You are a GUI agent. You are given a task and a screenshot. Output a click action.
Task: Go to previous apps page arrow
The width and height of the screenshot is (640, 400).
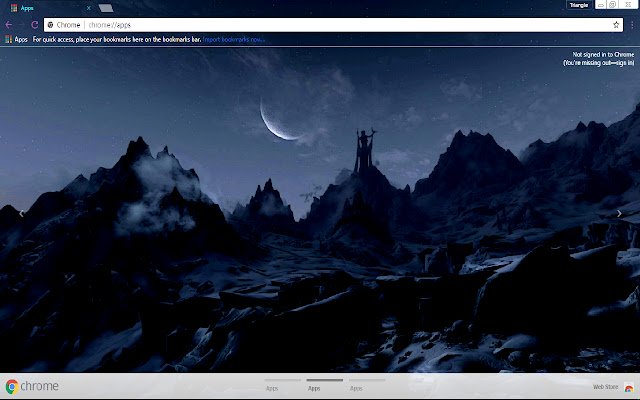21,213
